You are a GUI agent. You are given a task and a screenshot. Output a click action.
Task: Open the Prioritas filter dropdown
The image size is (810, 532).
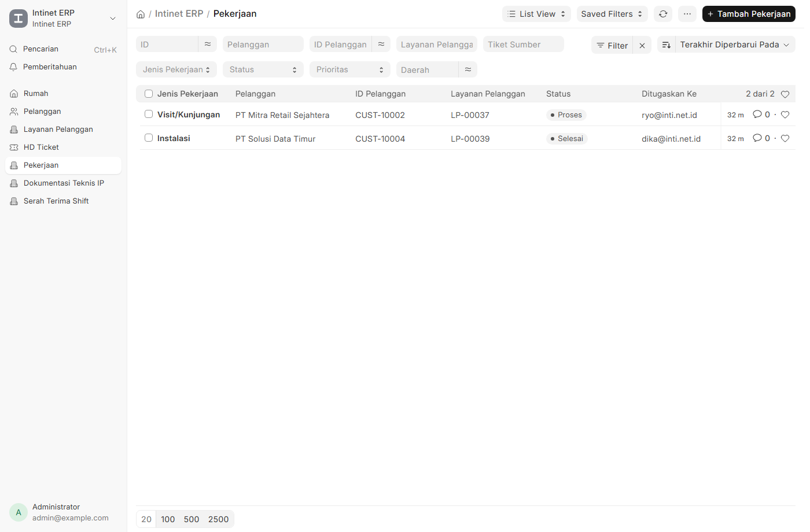(x=350, y=69)
